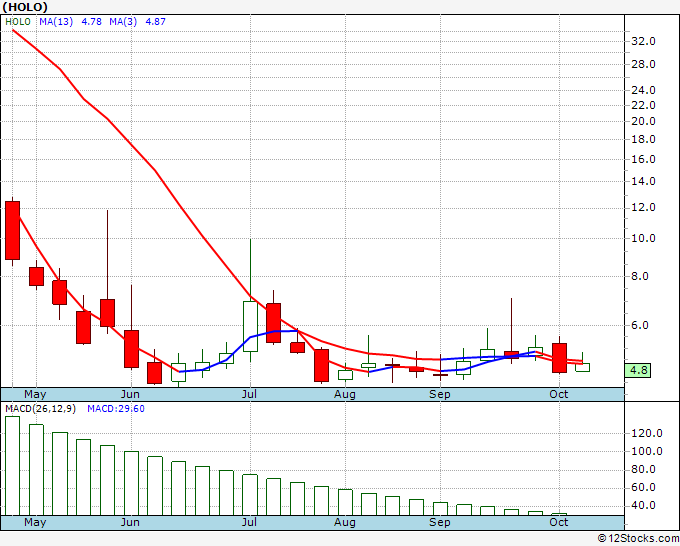The image size is (680, 546).
Task: Click the 28.0 price axis label
Action: [643, 64]
